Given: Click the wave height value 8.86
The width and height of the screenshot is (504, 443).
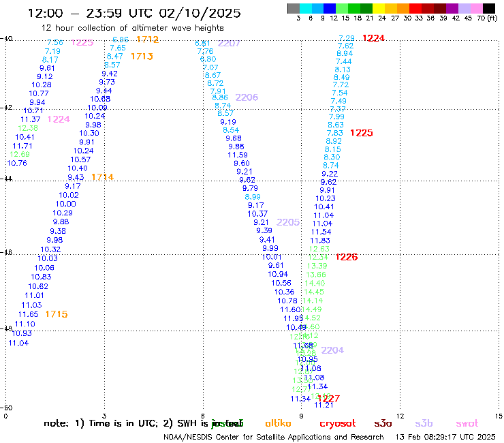Looking at the screenshot, I should click(x=220, y=97).
